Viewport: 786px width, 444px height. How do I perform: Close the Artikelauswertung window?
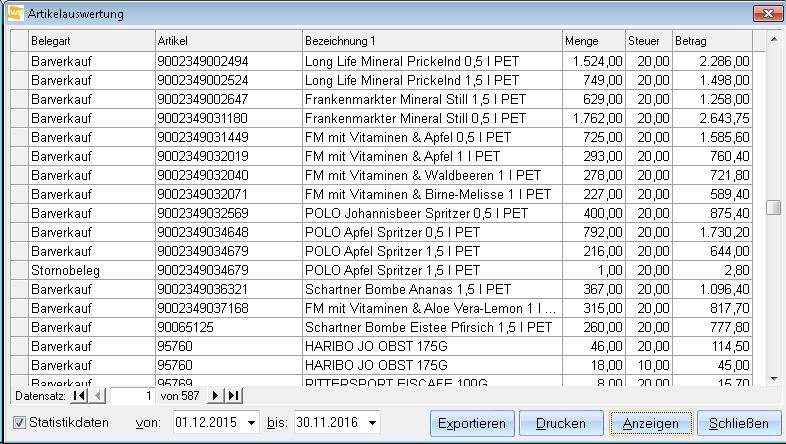(x=767, y=14)
